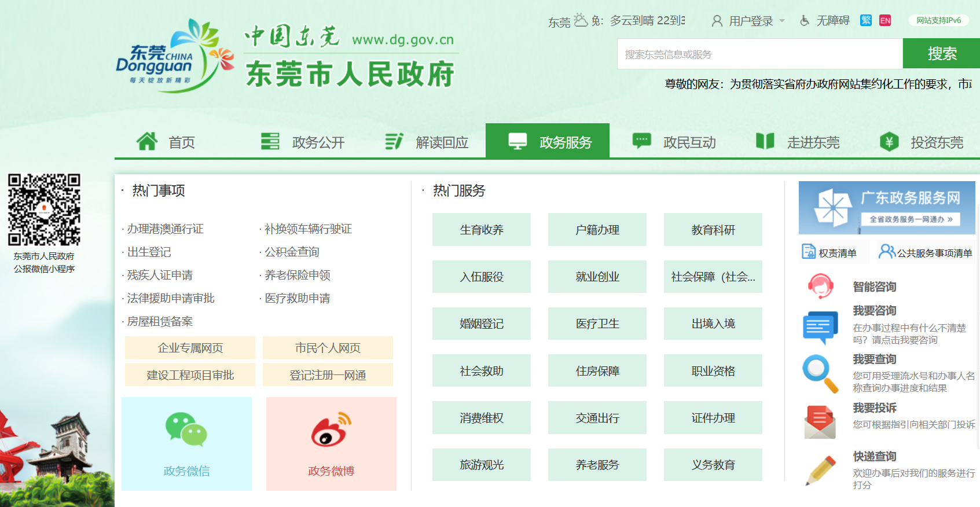This screenshot has width=980, height=507.
Task: Click the 我要投诉 envelope icon
Action: [x=820, y=422]
